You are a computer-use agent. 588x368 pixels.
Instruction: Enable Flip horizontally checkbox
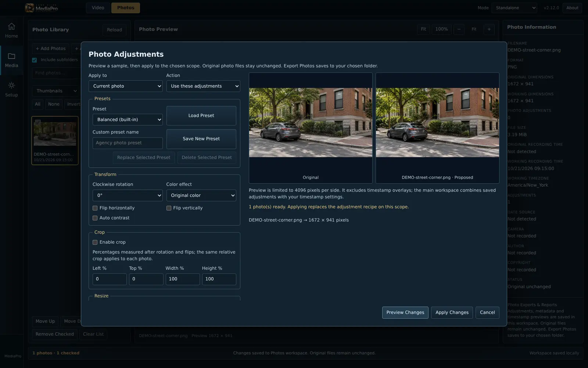pos(95,208)
